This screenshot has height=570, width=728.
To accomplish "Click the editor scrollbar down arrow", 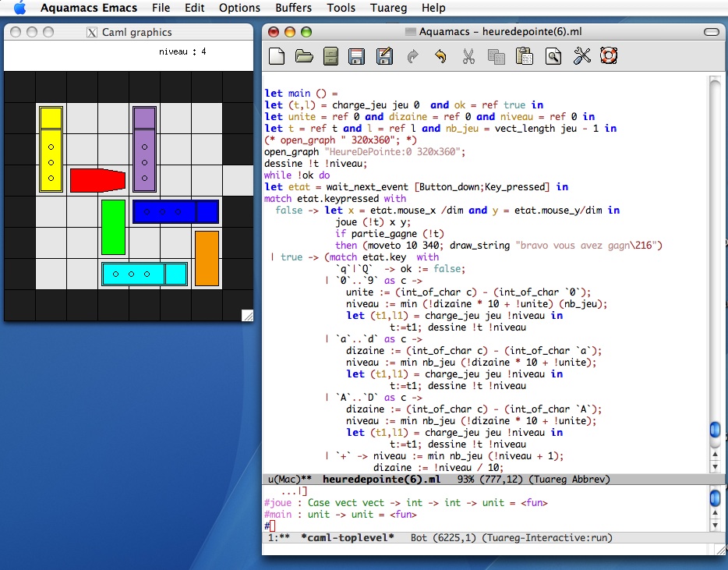I will click(x=715, y=466).
